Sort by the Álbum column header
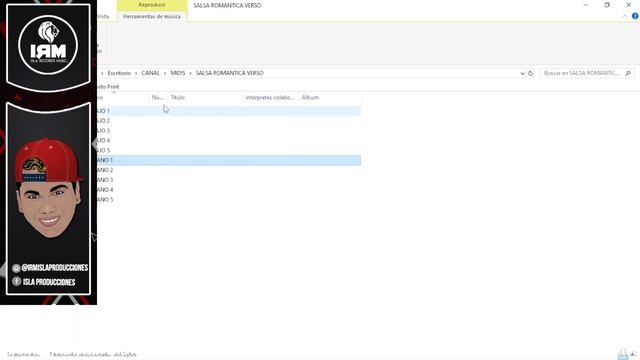Screen dimensions: 640x360 pos(330,98)
